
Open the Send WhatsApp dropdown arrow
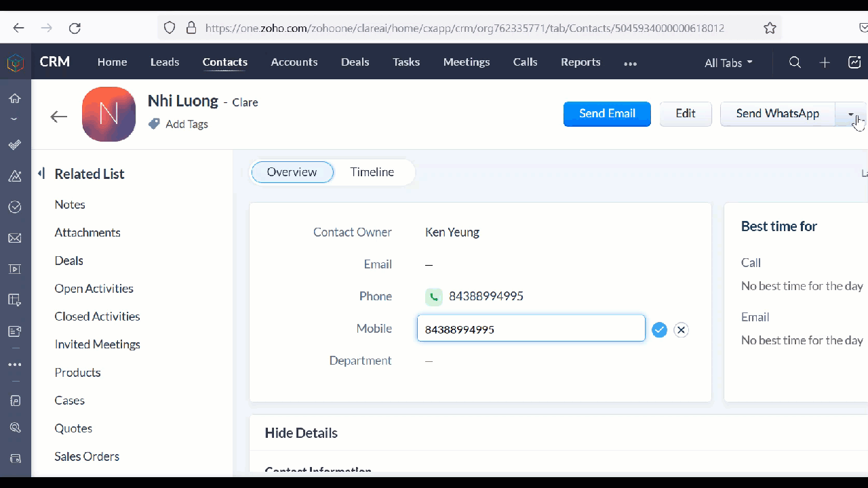pyautogui.click(x=851, y=114)
